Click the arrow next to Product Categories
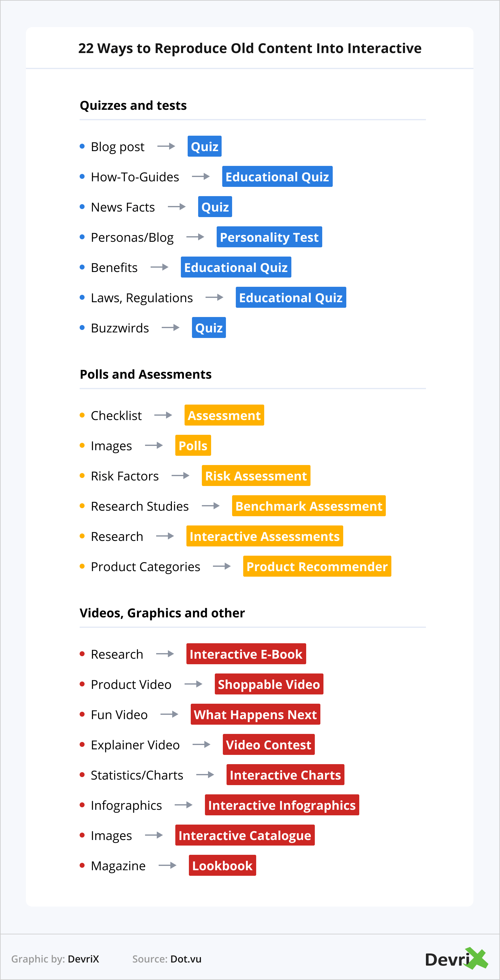 (x=222, y=566)
